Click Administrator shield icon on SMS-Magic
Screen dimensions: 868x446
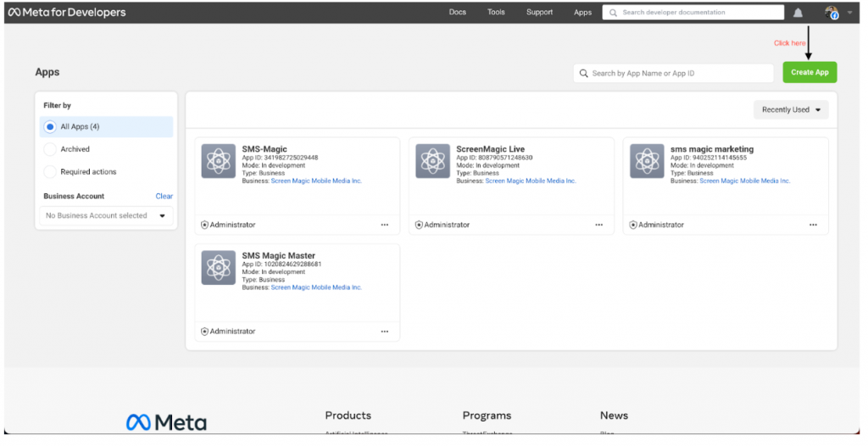click(x=204, y=225)
